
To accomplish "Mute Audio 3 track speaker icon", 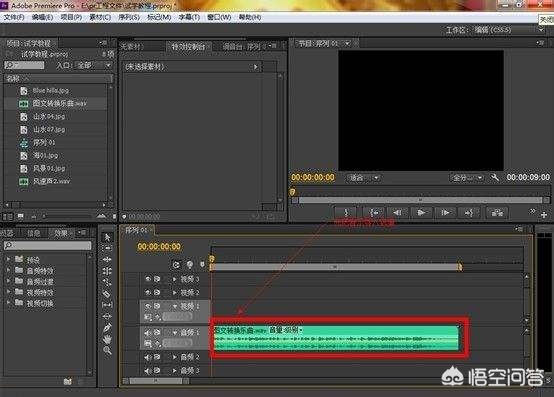I will click(x=148, y=371).
